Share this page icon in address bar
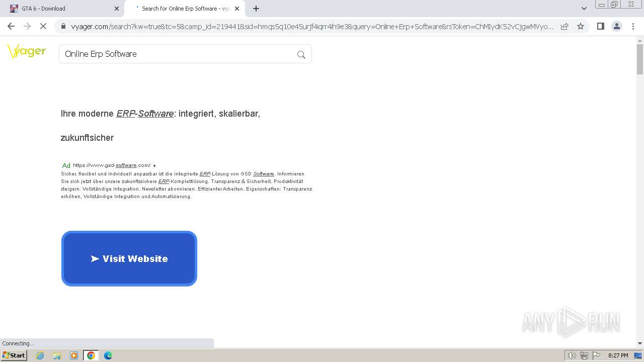 (x=565, y=26)
